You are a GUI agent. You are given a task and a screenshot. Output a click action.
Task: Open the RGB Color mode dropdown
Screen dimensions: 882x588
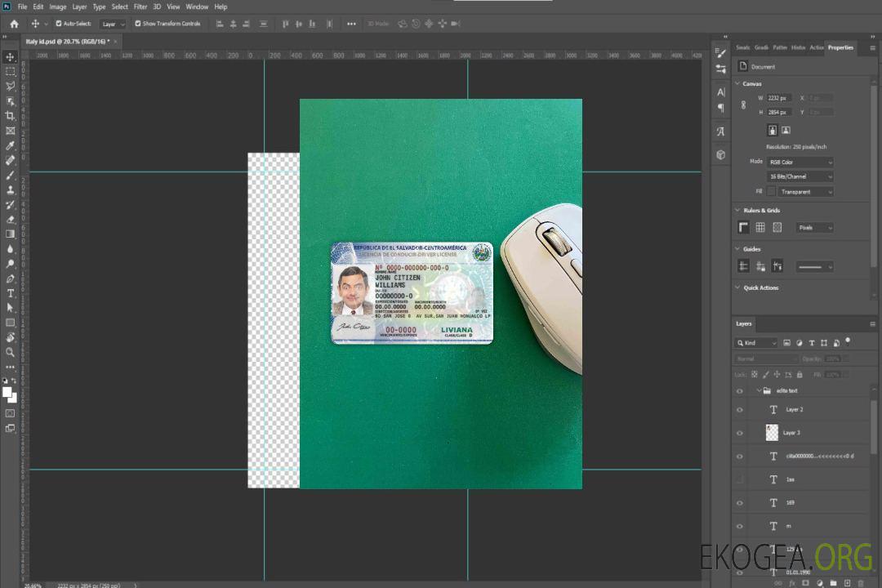click(x=800, y=163)
